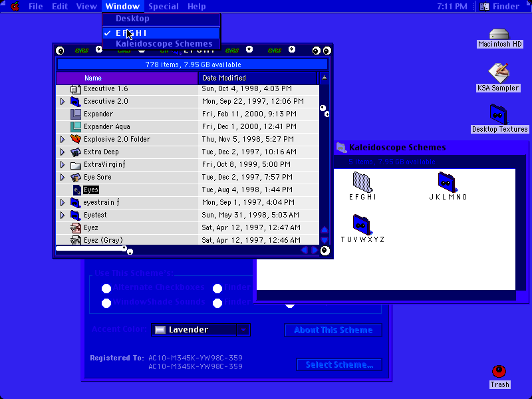Open the Special menu

click(164, 7)
